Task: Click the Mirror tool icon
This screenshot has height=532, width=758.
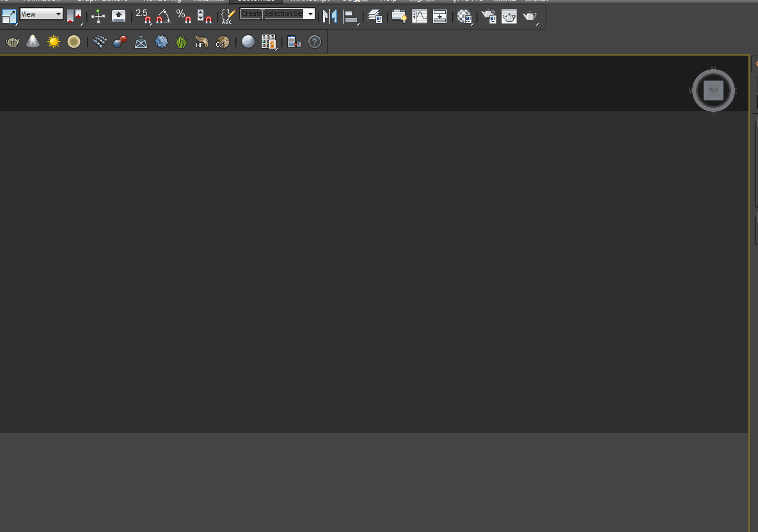Action: tap(329, 17)
